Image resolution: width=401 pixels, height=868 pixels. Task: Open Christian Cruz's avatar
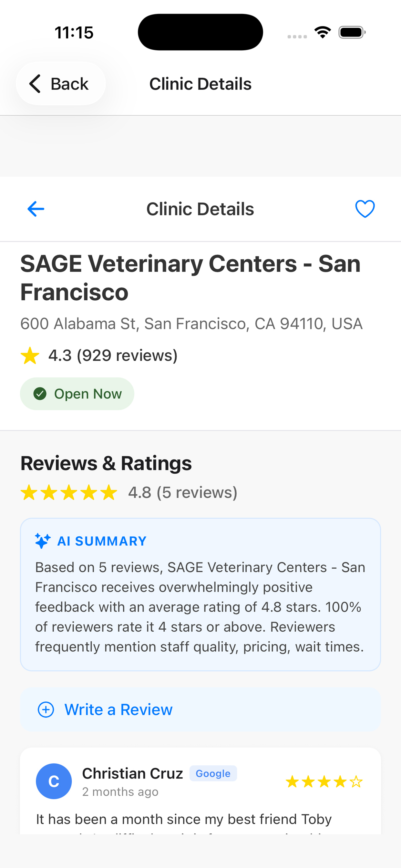(x=54, y=781)
